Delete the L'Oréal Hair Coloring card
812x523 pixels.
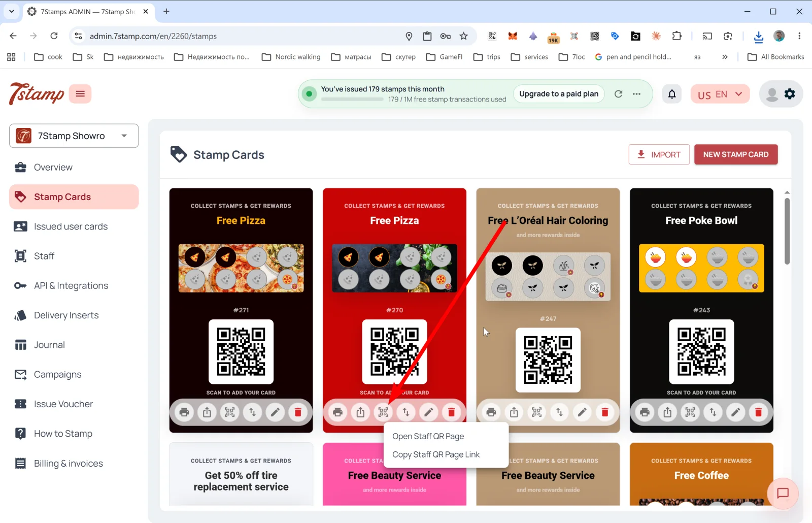pos(605,412)
